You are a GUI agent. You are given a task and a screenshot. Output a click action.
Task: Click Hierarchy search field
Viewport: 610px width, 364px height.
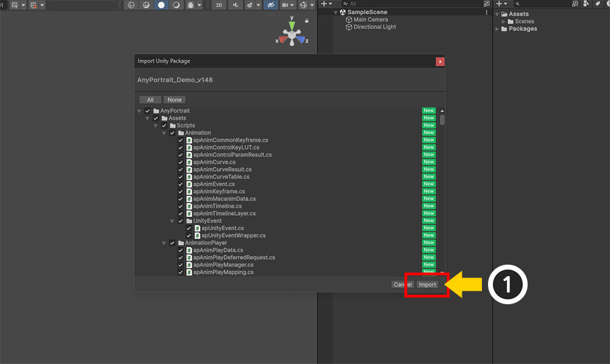[x=411, y=4]
